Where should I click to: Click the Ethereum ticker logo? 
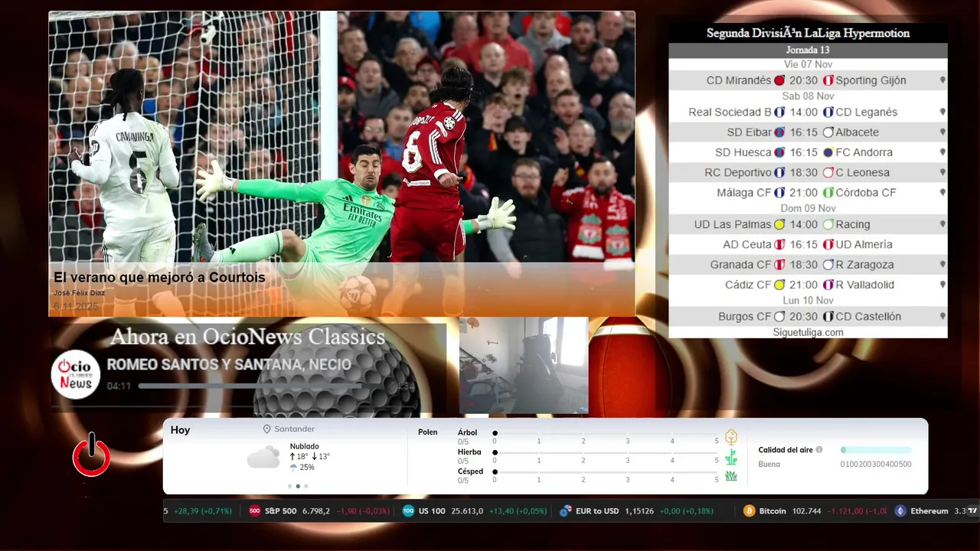tap(900, 511)
